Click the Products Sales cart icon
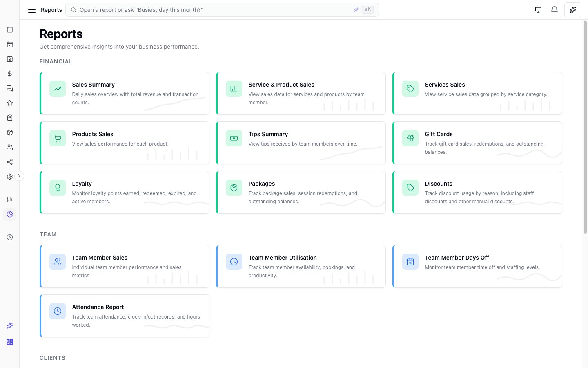Screen dimensions: 588x368 pyautogui.click(x=58, y=138)
